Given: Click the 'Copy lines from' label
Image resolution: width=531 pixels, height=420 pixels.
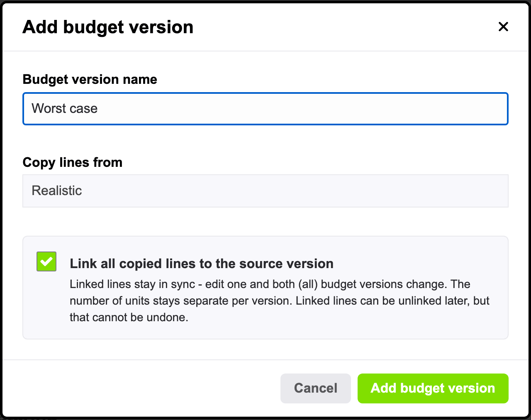Looking at the screenshot, I should 73,162.
